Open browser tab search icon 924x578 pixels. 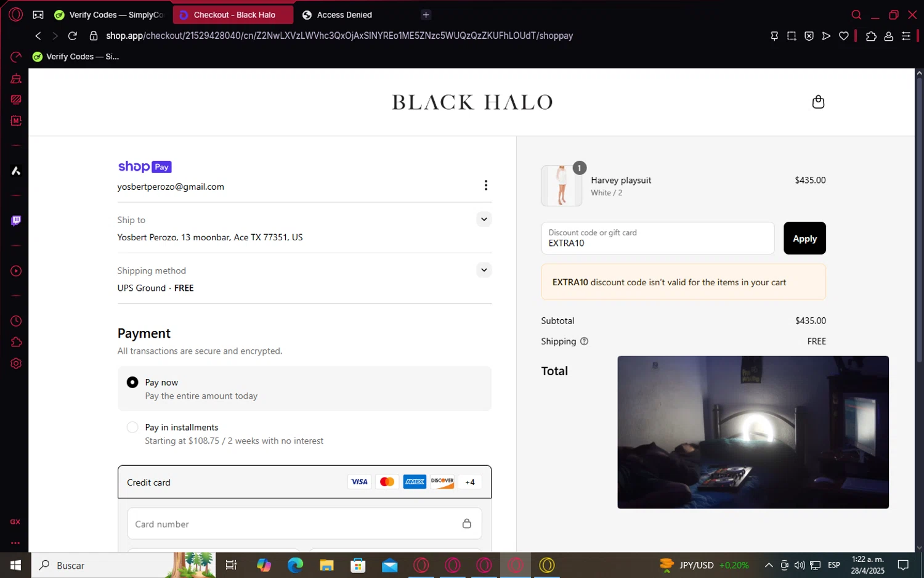point(856,15)
